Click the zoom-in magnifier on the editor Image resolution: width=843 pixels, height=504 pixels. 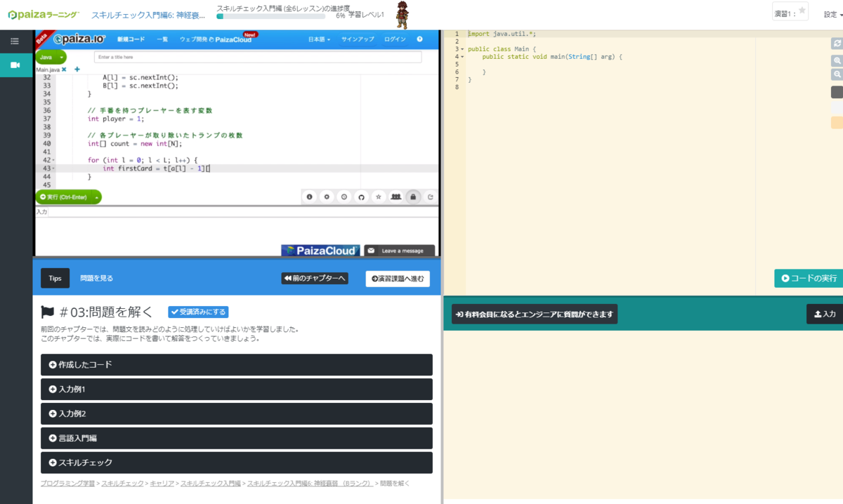pos(837,61)
